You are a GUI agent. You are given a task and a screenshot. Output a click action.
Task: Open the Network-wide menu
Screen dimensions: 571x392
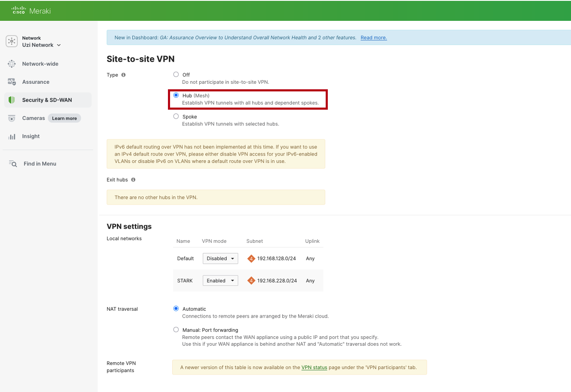click(40, 64)
